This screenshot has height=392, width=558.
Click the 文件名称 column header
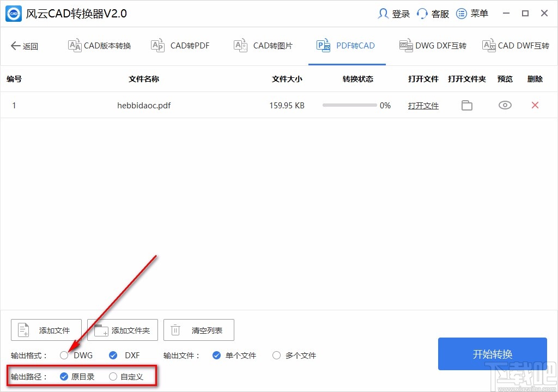pyautogui.click(x=144, y=79)
